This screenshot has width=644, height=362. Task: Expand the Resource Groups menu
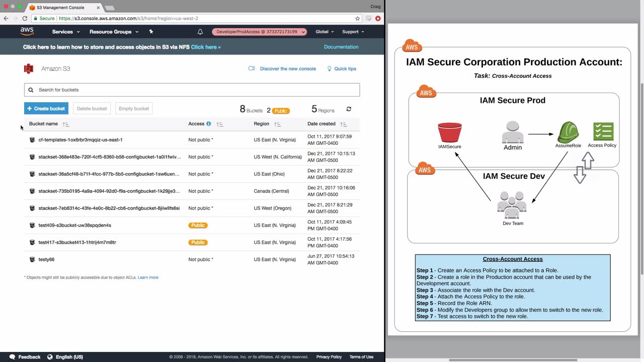[x=113, y=32]
